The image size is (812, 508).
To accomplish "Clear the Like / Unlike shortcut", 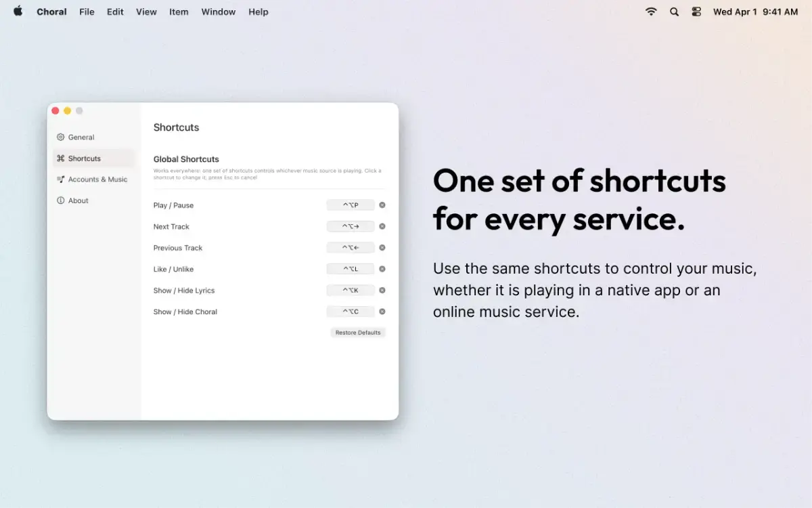I will (382, 269).
